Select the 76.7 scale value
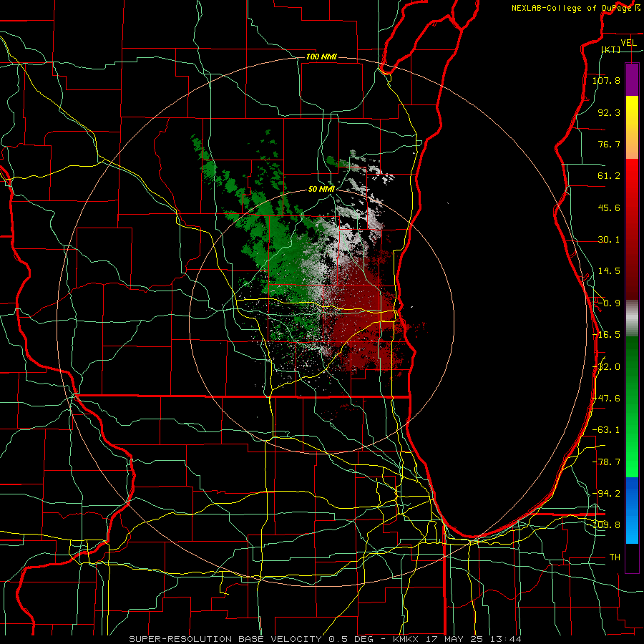 (609, 144)
